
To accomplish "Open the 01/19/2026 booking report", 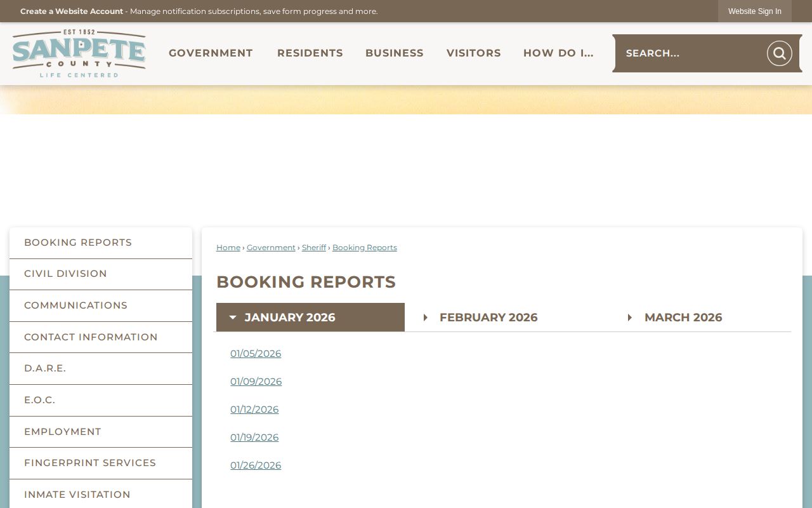I will [254, 438].
